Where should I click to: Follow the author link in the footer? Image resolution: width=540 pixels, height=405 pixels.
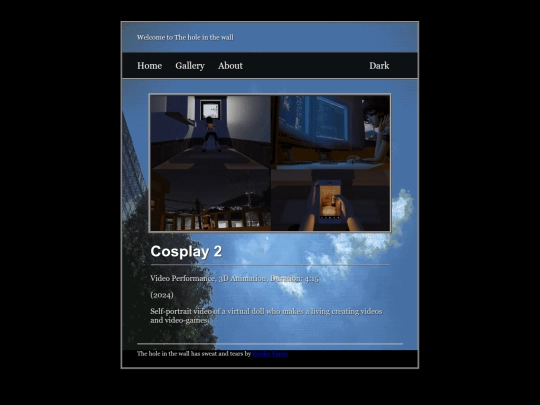coord(270,354)
